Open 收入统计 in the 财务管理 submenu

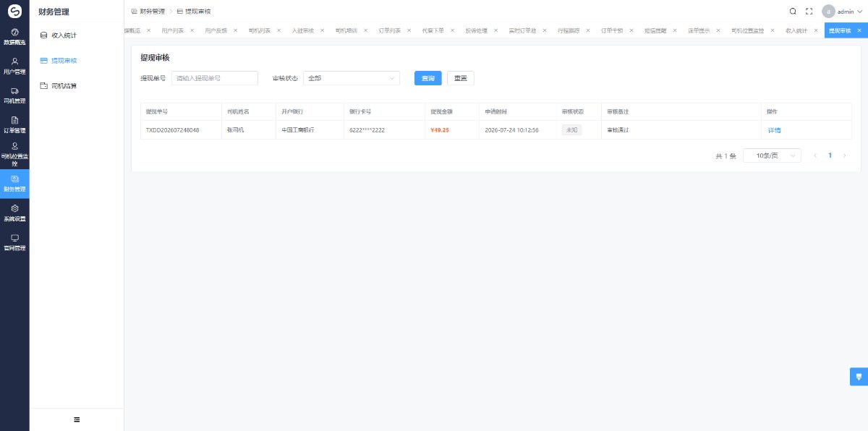pyautogui.click(x=77, y=35)
